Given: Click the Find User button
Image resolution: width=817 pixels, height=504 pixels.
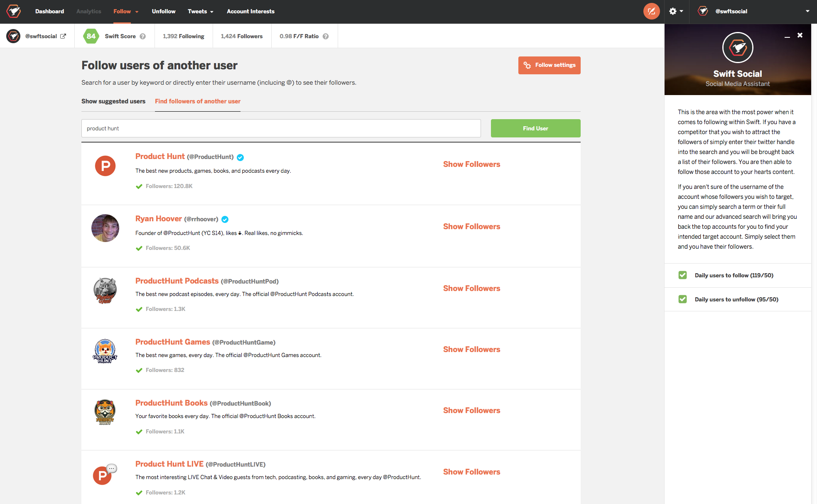Looking at the screenshot, I should click(535, 128).
